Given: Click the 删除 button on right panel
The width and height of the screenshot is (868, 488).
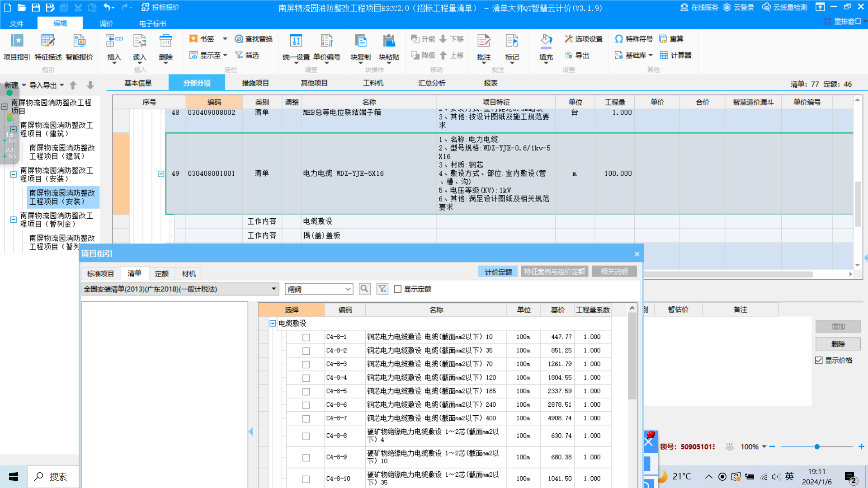Looking at the screenshot, I should point(838,344).
